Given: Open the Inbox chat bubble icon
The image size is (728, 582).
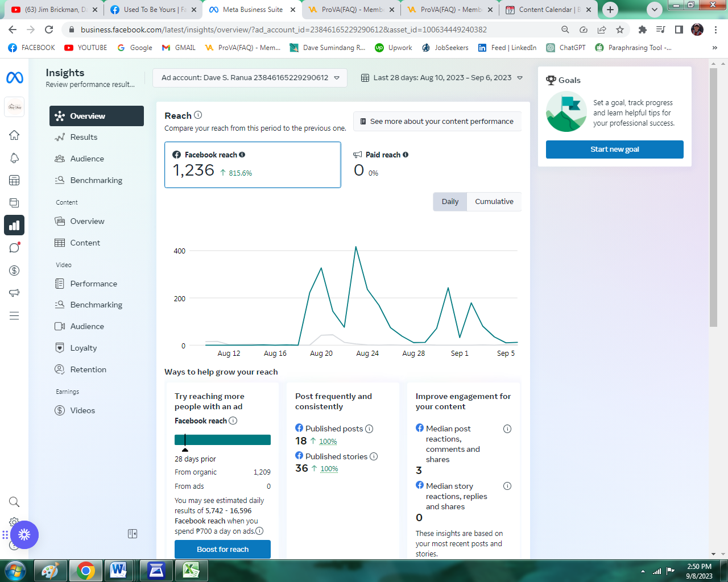Looking at the screenshot, I should (x=14, y=248).
